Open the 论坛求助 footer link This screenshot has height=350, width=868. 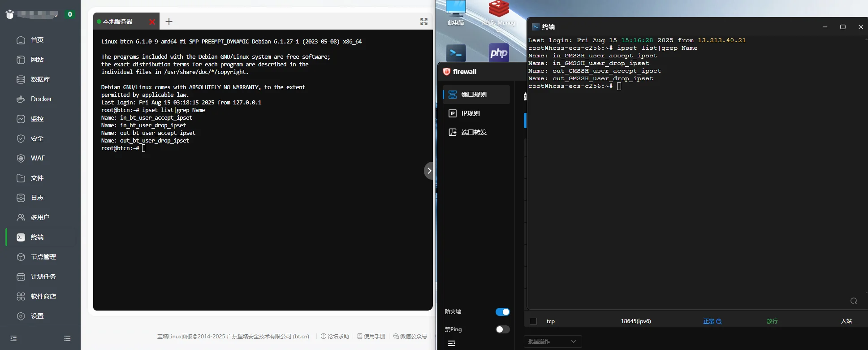(335, 336)
